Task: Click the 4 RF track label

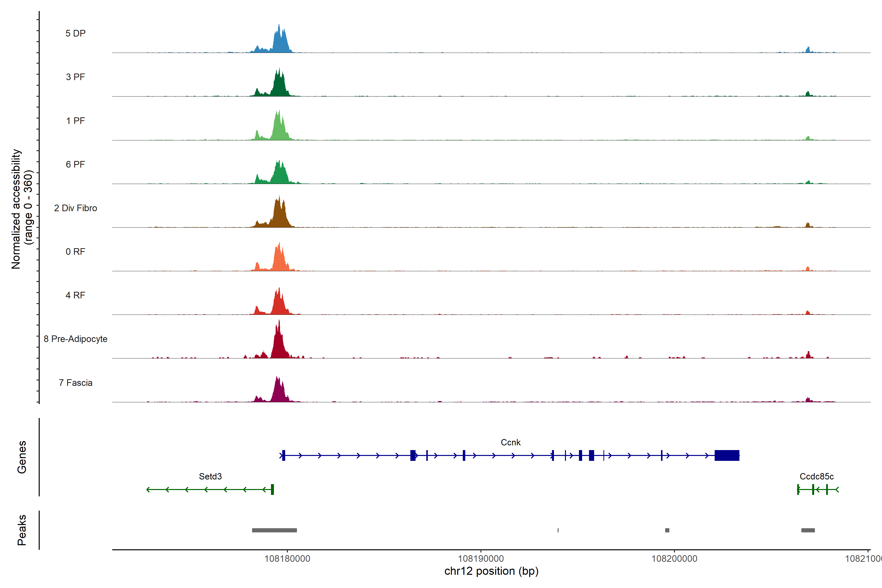Action: click(x=75, y=295)
